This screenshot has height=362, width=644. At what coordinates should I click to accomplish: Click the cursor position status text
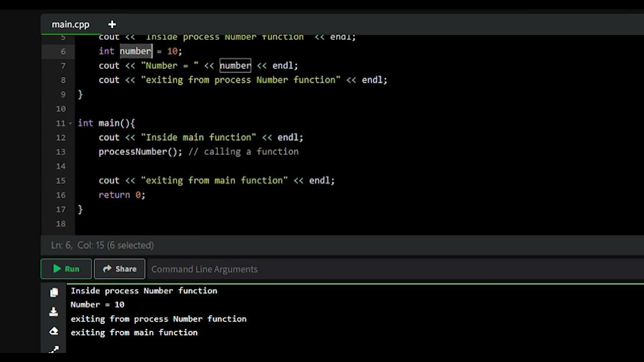[102, 245]
